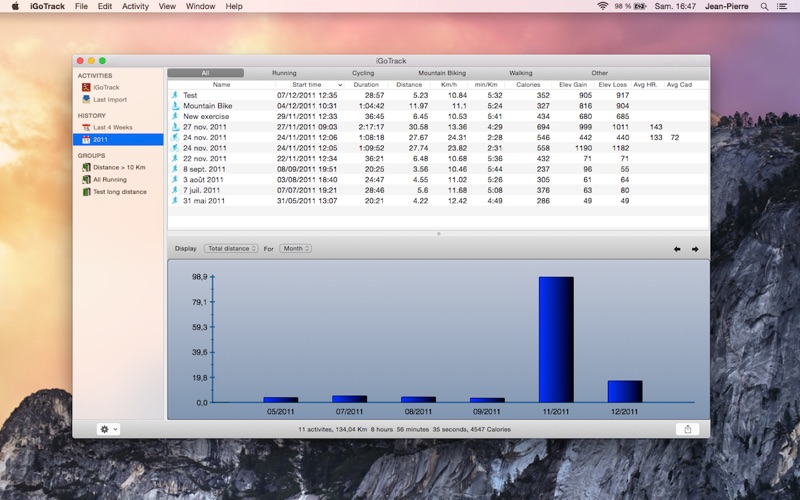Viewport: 800px width, 500px height.
Task: Open the gear actions dropdown menu
Action: click(108, 429)
